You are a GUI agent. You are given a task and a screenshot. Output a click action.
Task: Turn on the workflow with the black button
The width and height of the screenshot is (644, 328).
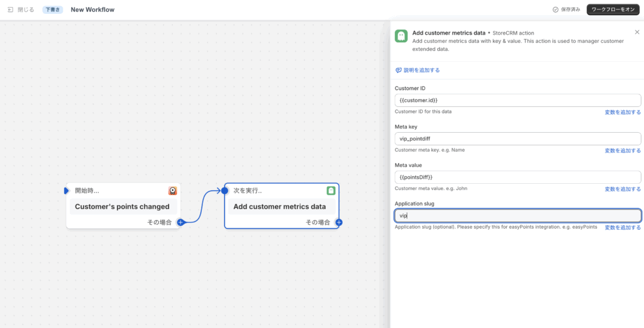coord(613,9)
